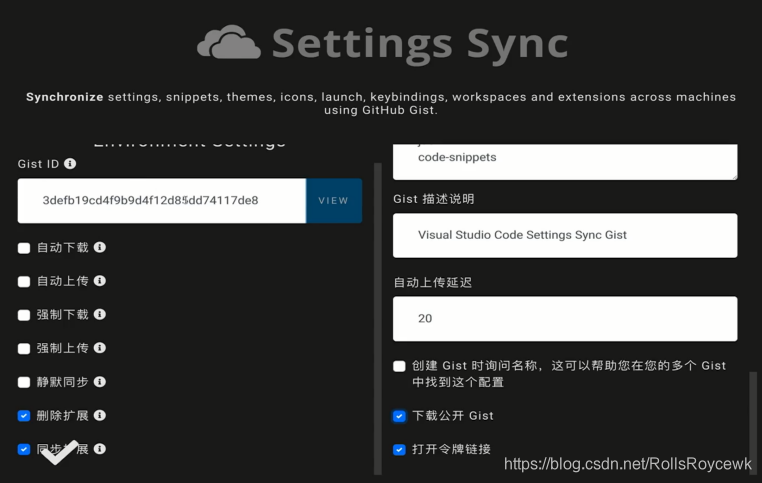Click the right panel vertical scrollbar
762x483 pixels.
(753, 423)
